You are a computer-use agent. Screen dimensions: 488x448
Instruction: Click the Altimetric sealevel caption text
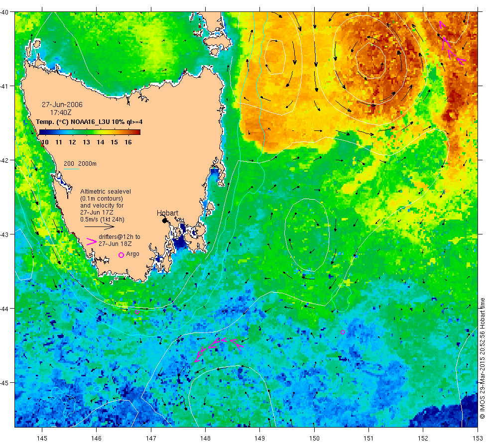[106, 192]
